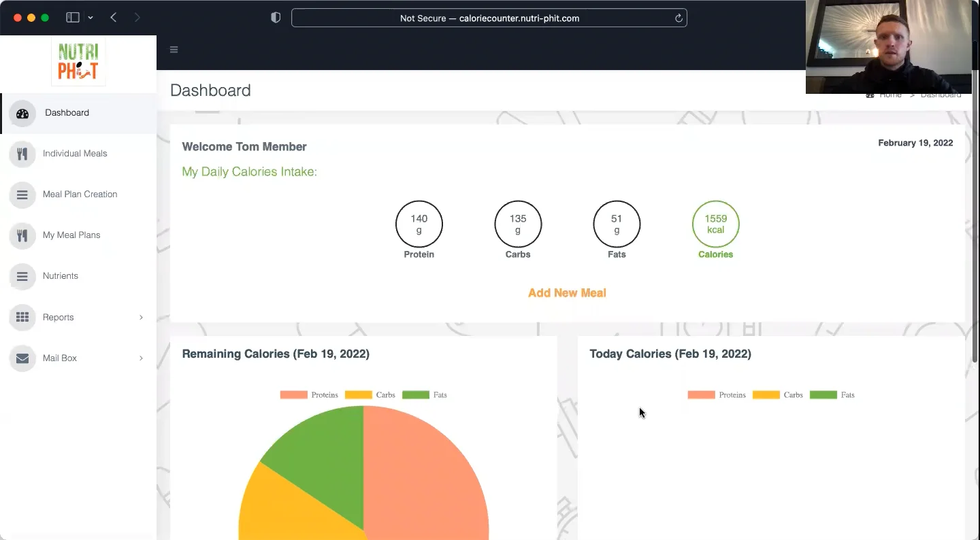Click the Protein 140 g circle
Screen dimensions: 980x540
click(419, 224)
